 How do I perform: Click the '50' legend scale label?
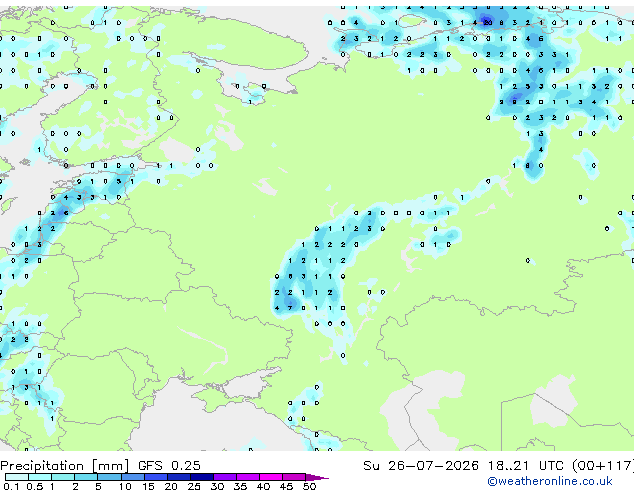pyautogui.click(x=310, y=486)
